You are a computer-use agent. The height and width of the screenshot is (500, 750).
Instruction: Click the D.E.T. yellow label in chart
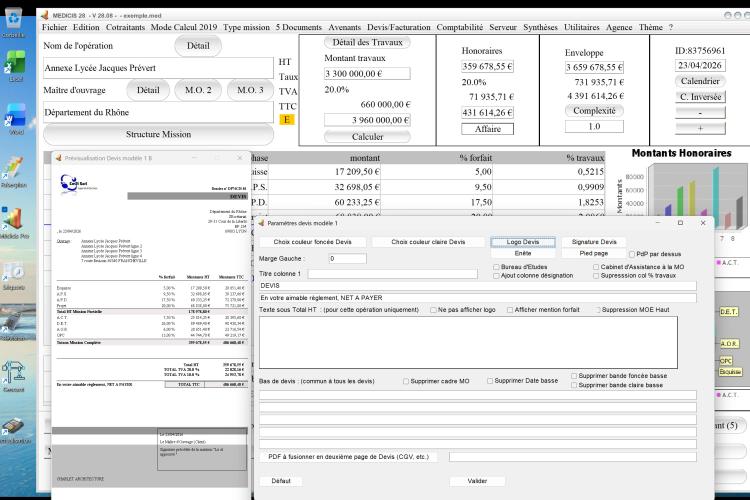pyautogui.click(x=729, y=311)
